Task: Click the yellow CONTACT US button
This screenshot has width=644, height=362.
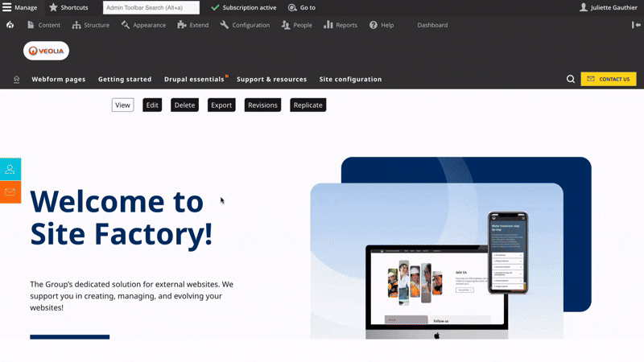Action: [609, 79]
